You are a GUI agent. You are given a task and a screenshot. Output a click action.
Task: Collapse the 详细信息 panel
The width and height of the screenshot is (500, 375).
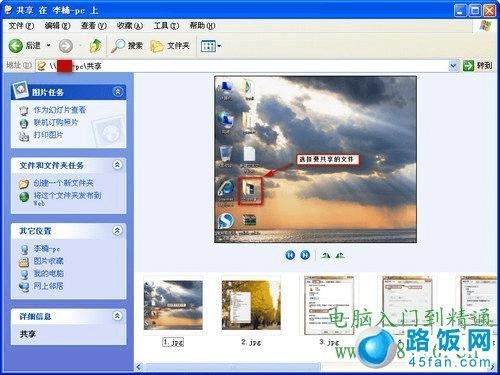(x=117, y=316)
